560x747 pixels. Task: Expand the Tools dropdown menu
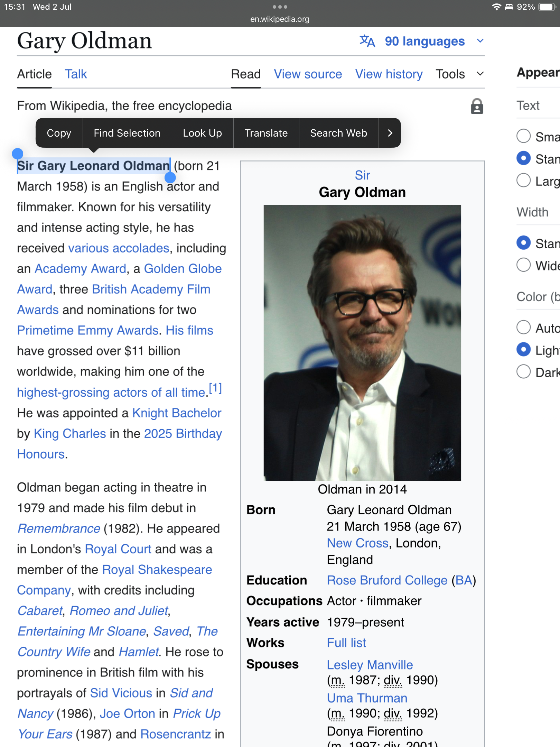click(459, 74)
